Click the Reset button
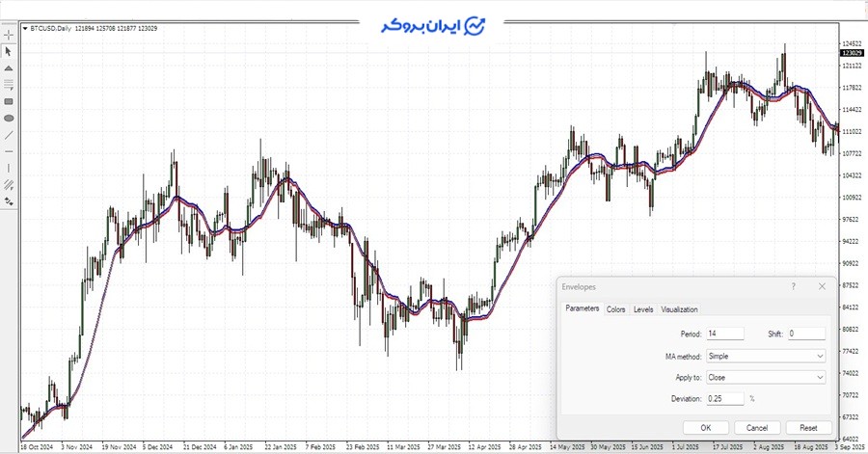The image size is (868, 454). click(x=808, y=427)
